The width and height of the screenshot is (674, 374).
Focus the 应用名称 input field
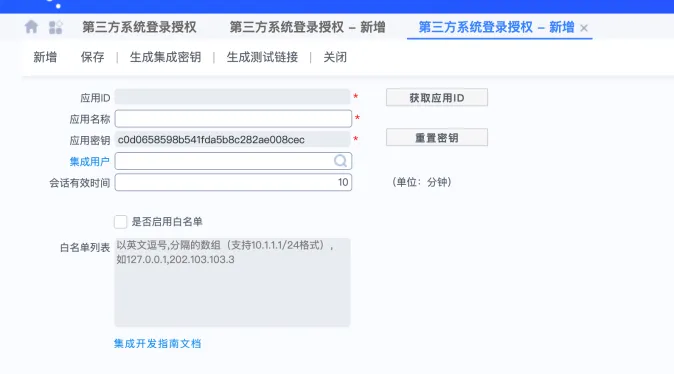click(x=233, y=119)
